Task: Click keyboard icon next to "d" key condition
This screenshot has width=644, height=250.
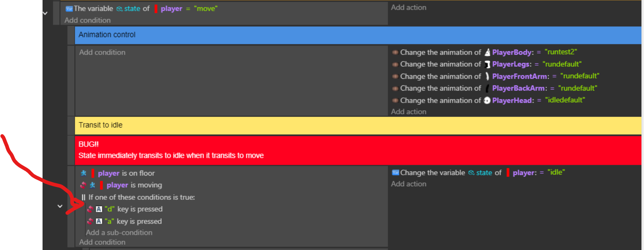Action: (99, 209)
